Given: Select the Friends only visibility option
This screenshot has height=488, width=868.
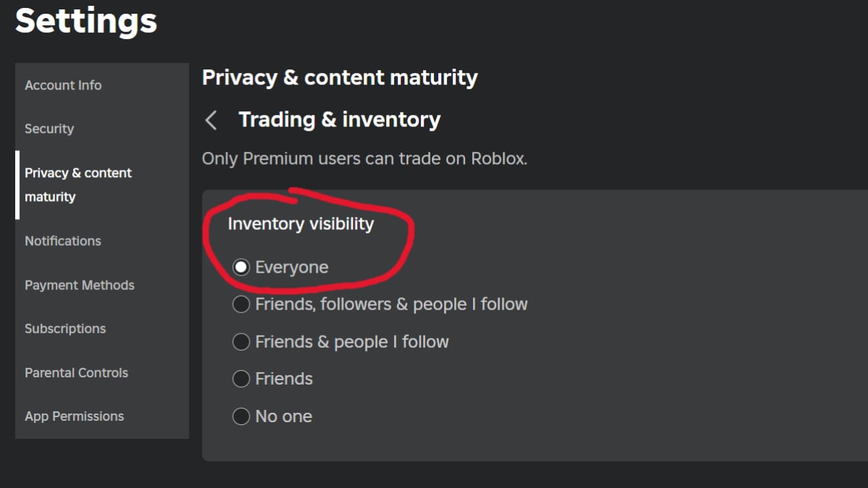Looking at the screenshot, I should point(241,379).
